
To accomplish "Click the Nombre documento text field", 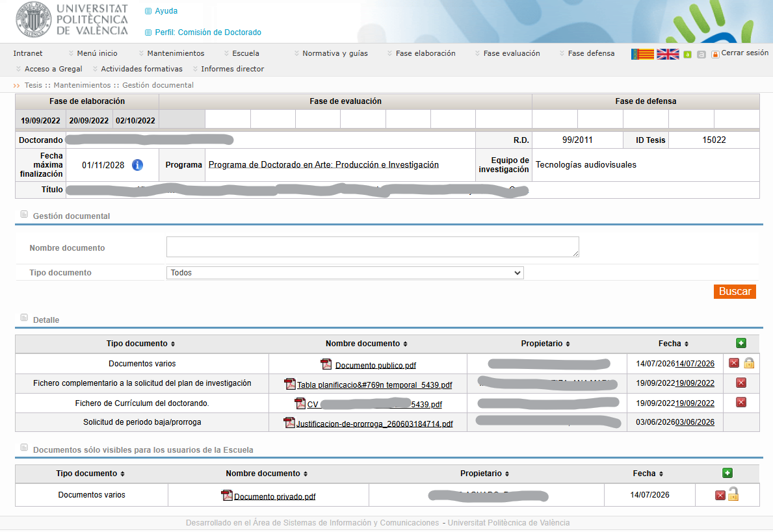I will [x=373, y=247].
